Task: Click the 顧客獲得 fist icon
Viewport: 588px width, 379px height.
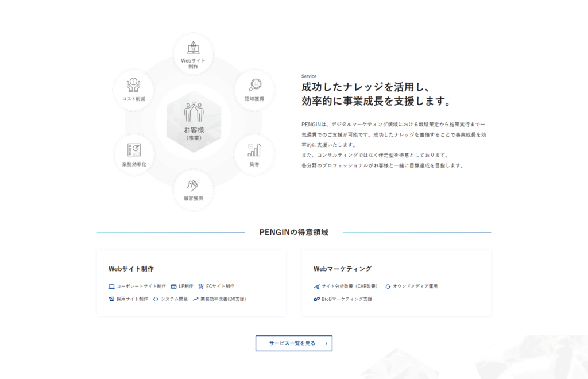Action: tap(194, 185)
